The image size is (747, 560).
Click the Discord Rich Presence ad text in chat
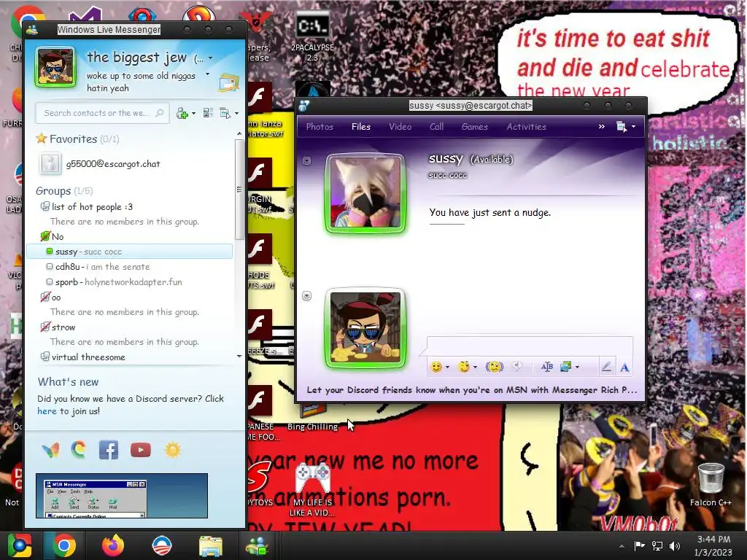point(472,390)
